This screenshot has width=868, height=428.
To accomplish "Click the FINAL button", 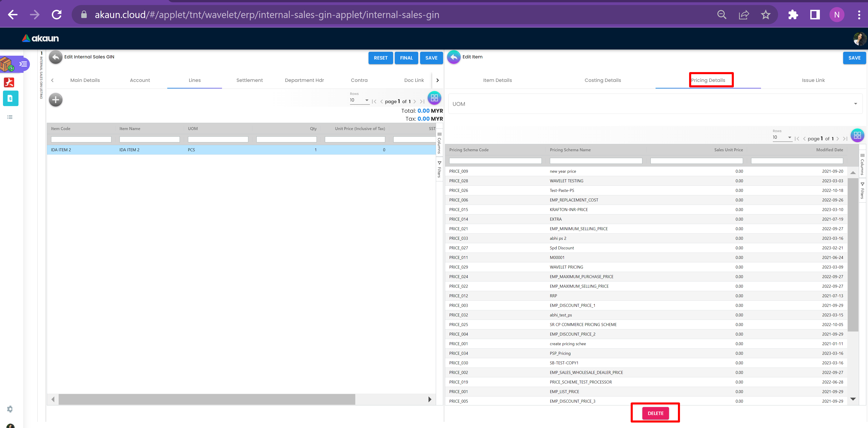I will [x=406, y=58].
